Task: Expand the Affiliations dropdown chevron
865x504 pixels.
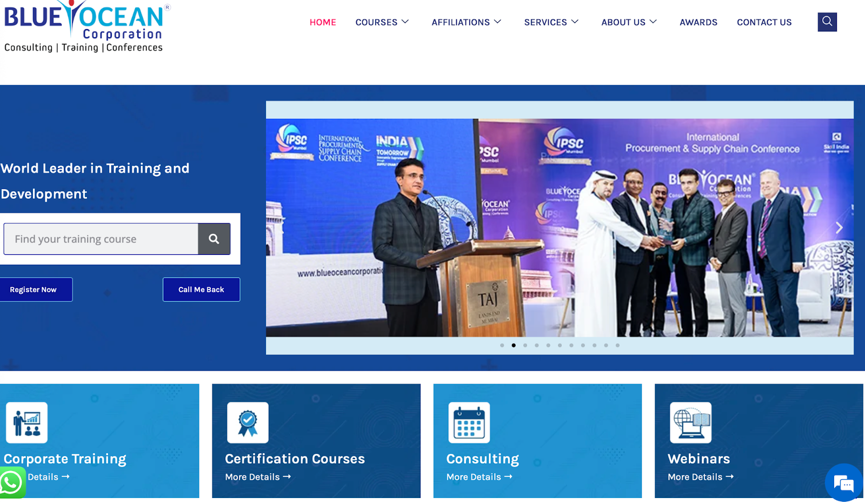Action: (x=498, y=22)
